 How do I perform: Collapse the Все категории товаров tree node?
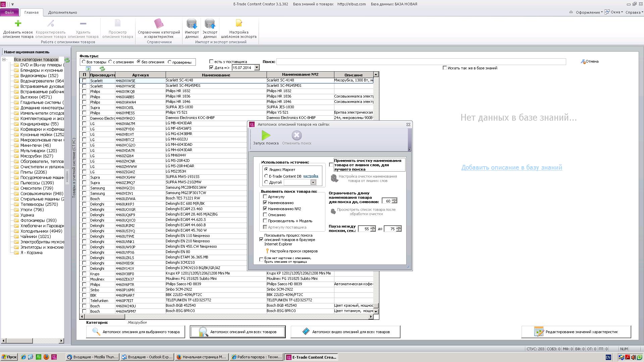(x=4, y=60)
